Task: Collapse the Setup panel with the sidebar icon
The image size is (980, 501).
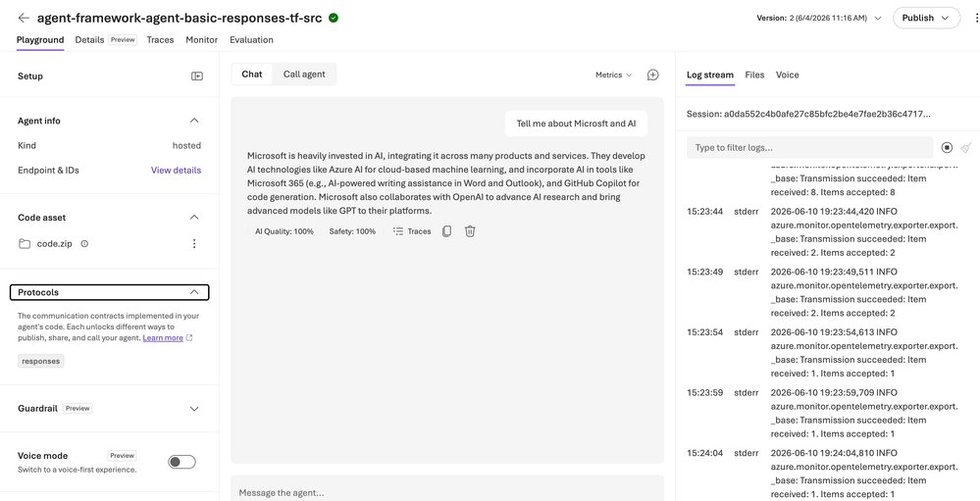Action: tap(197, 76)
